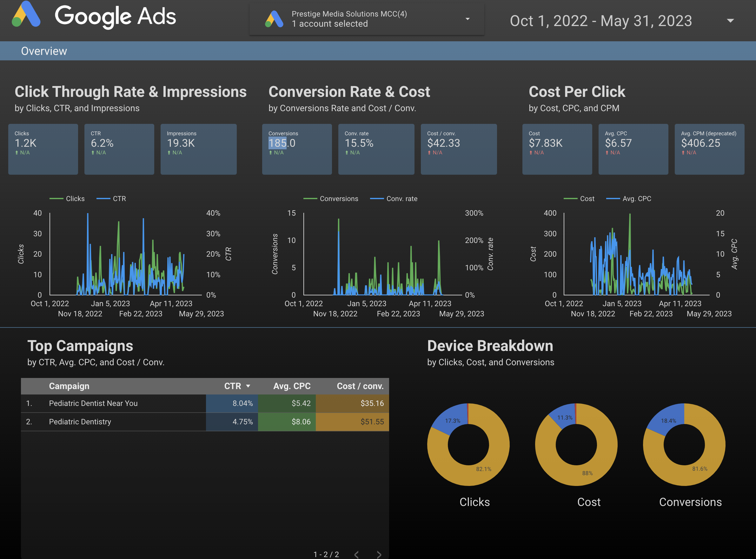Click the Pediatric Dentist Near You row

(x=93, y=403)
